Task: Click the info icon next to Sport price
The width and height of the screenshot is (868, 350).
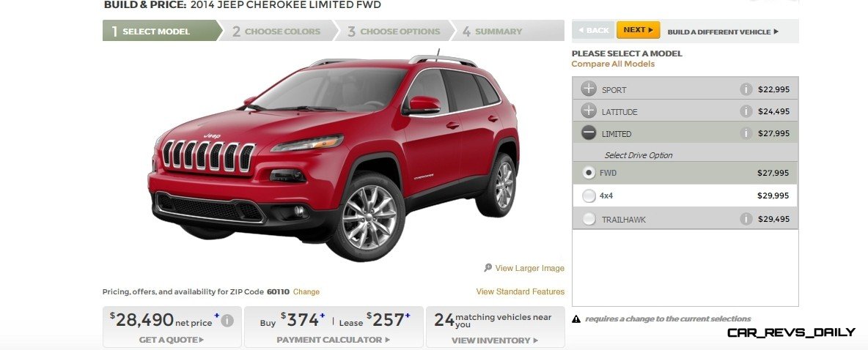Action: pyautogui.click(x=746, y=89)
